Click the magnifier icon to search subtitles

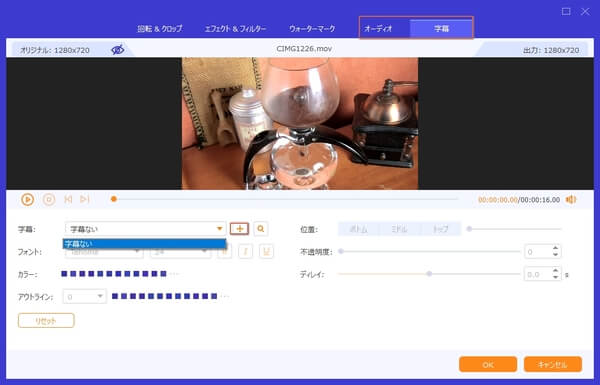point(261,229)
